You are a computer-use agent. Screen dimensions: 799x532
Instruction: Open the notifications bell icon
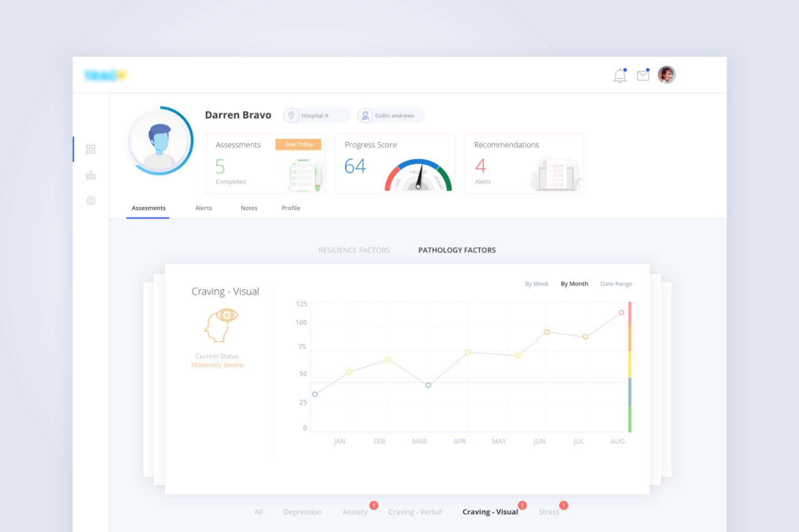coord(620,76)
